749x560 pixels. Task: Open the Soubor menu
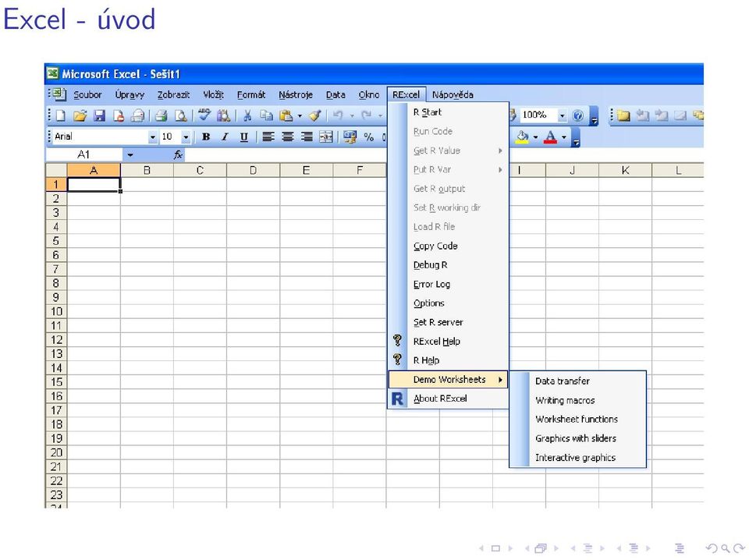pyautogui.click(x=87, y=94)
